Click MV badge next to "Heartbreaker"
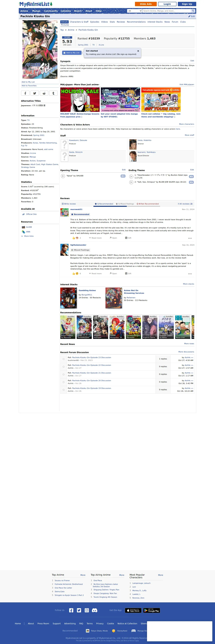Screen dimensions: 215x644 [191, 177]
